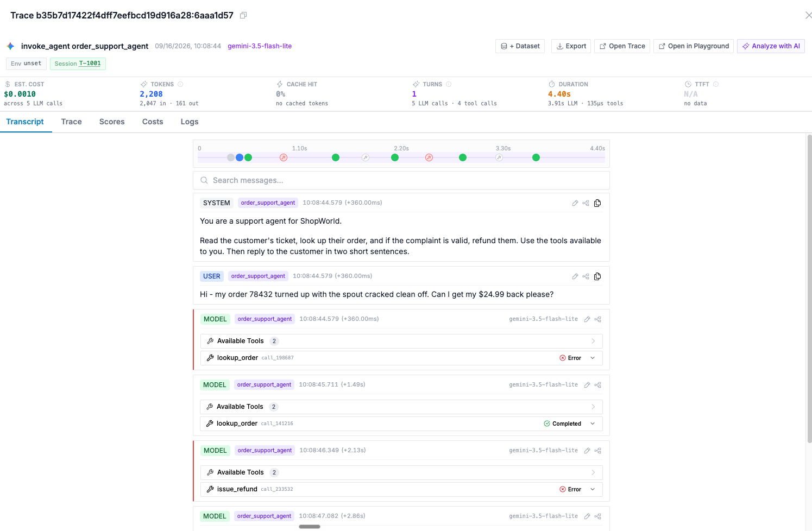Open tree view for MODEL message 10:08:45.711
Image resolution: width=812 pixels, height=531 pixels.
click(x=597, y=385)
